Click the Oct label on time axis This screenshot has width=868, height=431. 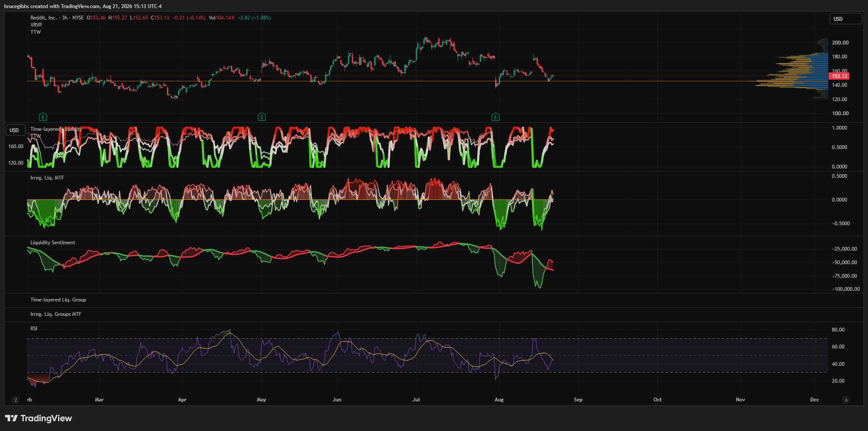(x=657, y=400)
